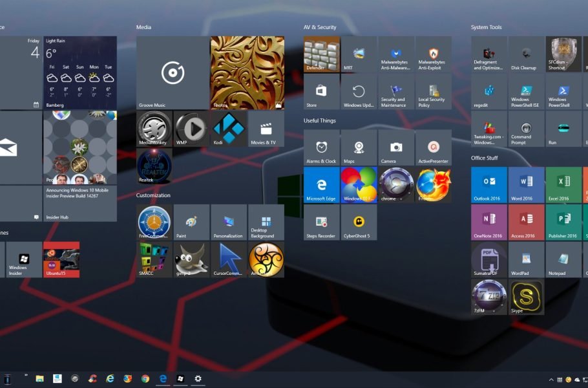Open Command Prompt tile
Screen dimensions: 588x388
tap(526, 129)
